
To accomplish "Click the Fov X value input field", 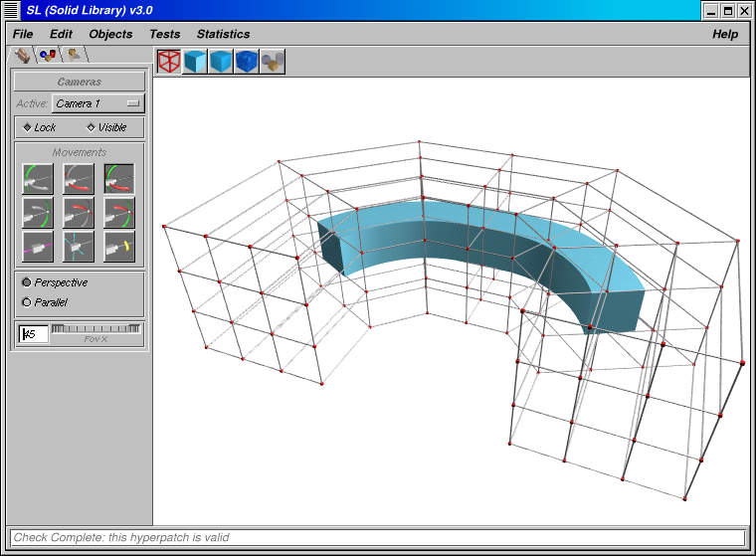I will (34, 334).
